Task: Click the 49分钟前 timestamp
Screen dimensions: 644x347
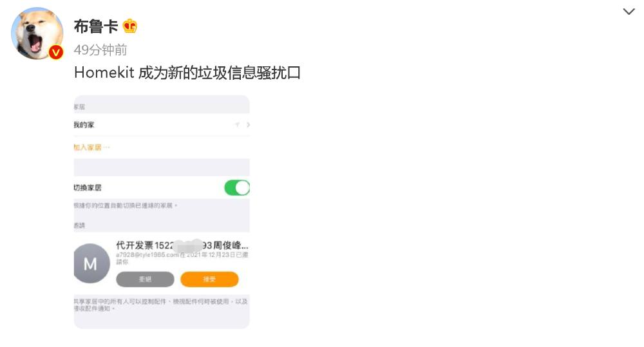Action: point(100,50)
